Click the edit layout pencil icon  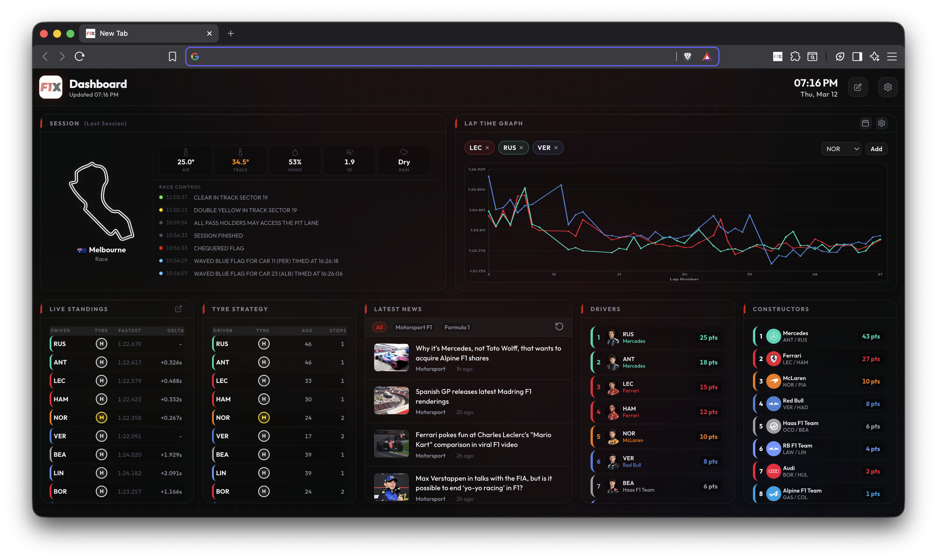[x=858, y=87]
